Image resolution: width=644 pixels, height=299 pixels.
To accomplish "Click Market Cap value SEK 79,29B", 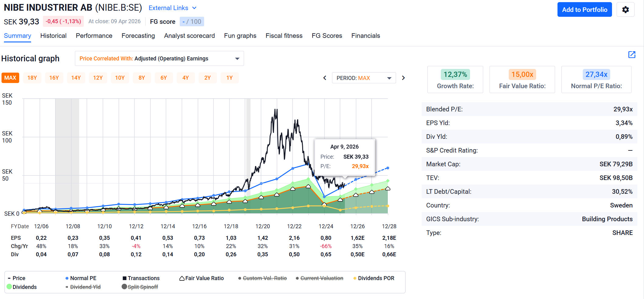I will pos(616,164).
